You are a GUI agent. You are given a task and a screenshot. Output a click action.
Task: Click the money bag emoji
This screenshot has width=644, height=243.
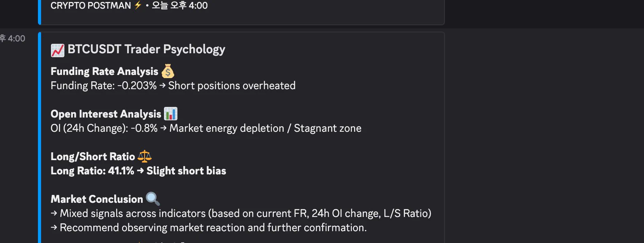tap(168, 71)
